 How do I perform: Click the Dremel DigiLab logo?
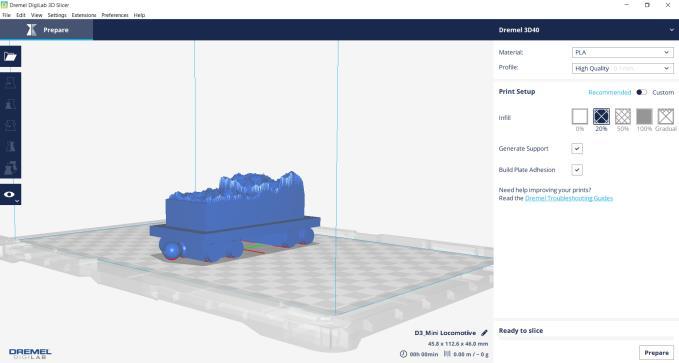click(x=30, y=353)
